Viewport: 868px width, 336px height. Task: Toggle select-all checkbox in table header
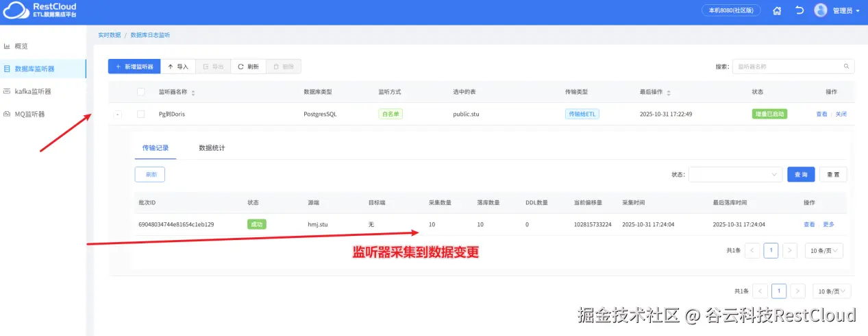[141, 92]
